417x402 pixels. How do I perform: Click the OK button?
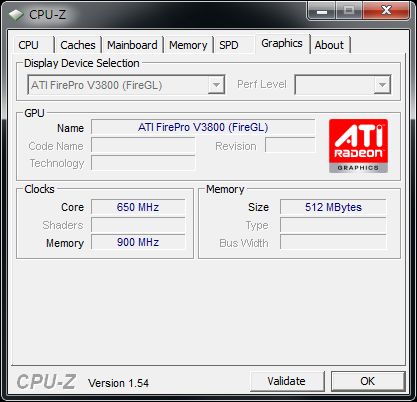(367, 381)
